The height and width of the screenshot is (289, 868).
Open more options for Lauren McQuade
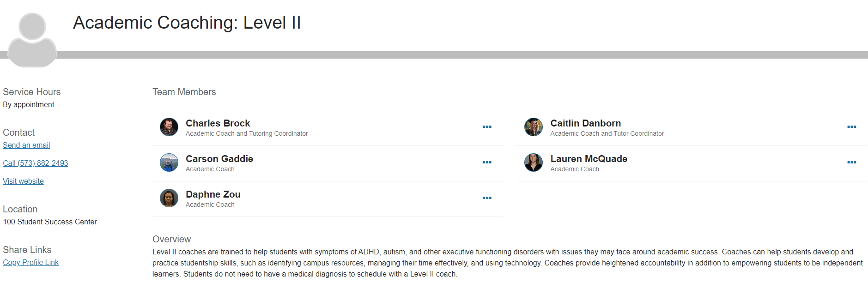[x=851, y=163]
